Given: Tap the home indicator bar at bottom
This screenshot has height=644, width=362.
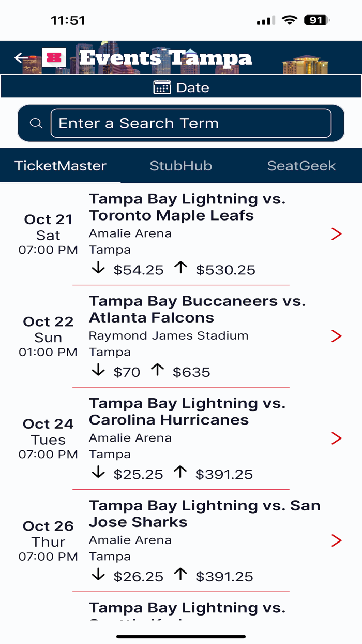Looking at the screenshot, I should (x=181, y=635).
